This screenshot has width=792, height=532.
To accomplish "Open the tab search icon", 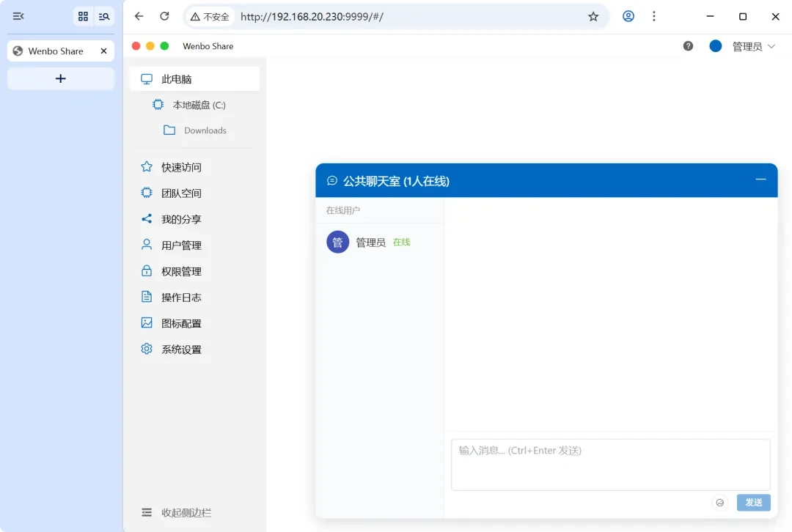I will [104, 17].
